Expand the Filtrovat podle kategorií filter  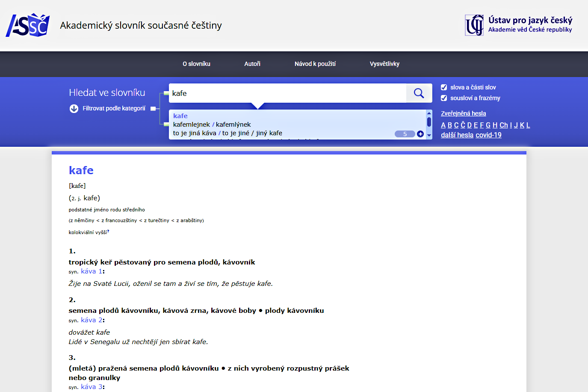tap(114, 109)
